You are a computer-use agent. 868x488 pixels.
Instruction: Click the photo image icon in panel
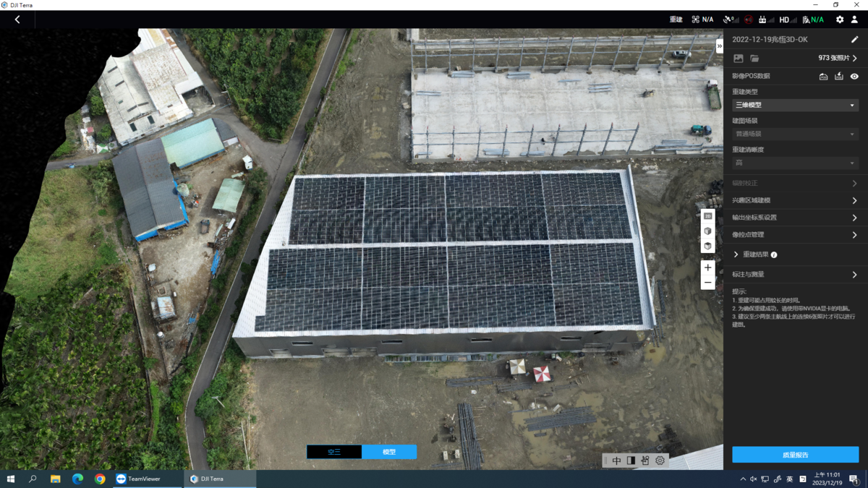(x=739, y=59)
